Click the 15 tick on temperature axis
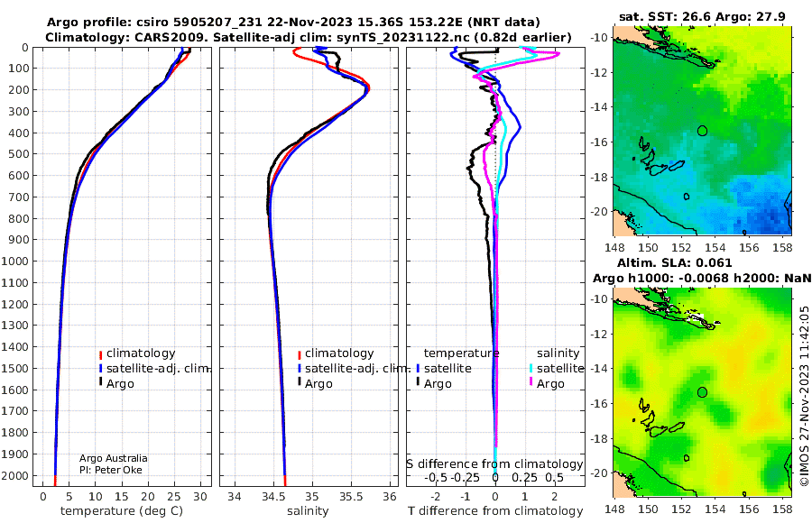Viewport: 812px width, 523px height. (x=122, y=497)
